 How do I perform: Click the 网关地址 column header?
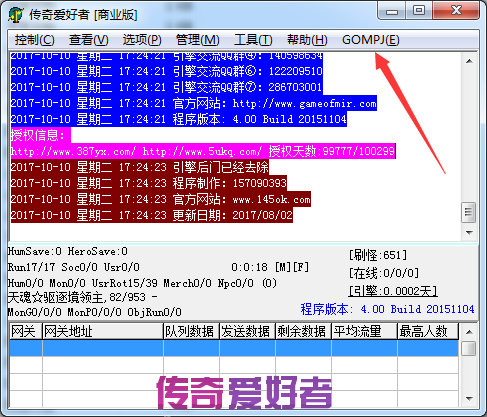pyautogui.click(x=103, y=331)
